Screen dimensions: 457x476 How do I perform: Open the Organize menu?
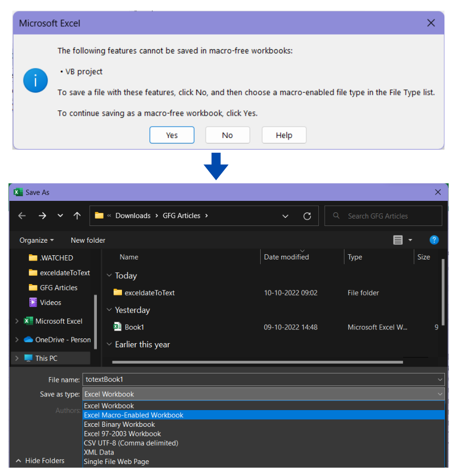point(37,241)
